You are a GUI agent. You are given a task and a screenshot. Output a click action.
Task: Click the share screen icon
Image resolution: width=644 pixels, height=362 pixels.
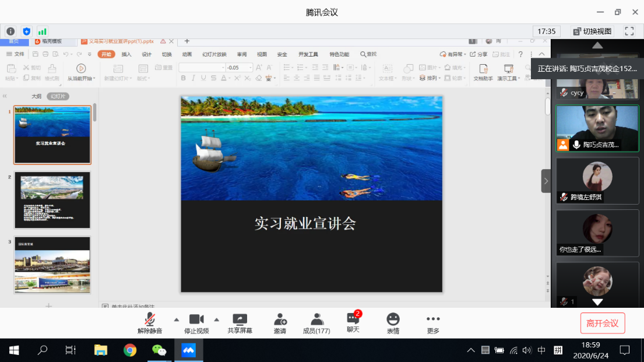(x=240, y=322)
